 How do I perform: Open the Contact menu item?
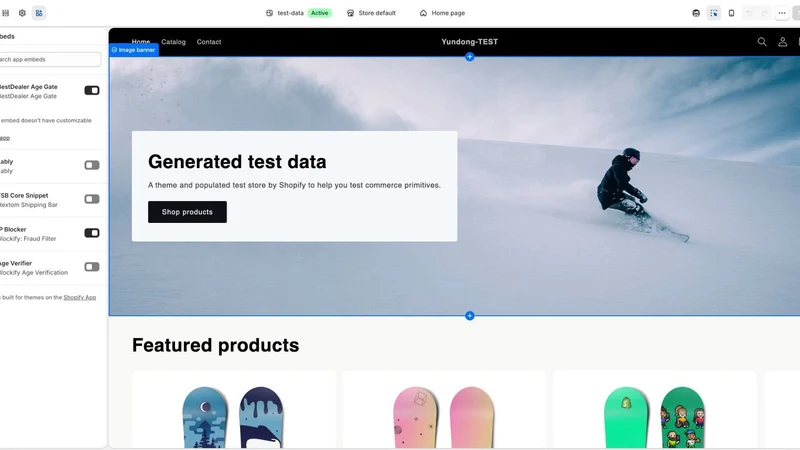coord(209,42)
